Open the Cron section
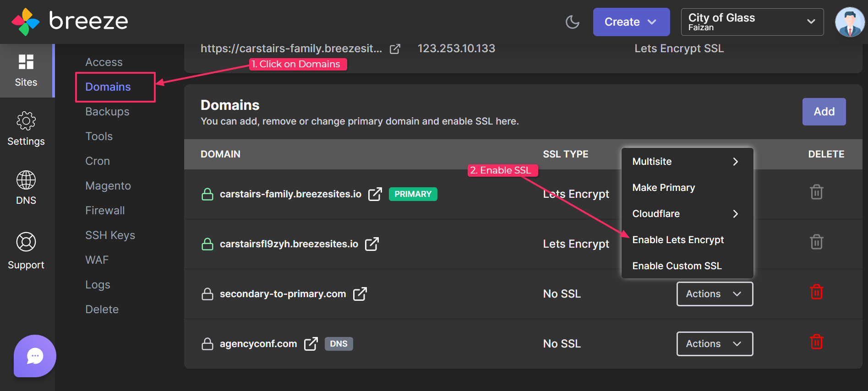 98,161
